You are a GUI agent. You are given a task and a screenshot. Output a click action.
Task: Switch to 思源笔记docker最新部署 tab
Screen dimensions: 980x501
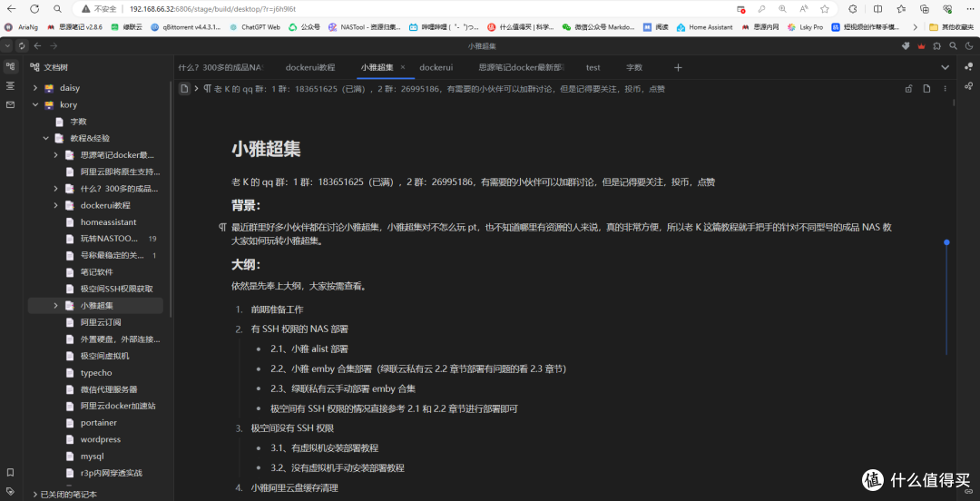tap(521, 67)
